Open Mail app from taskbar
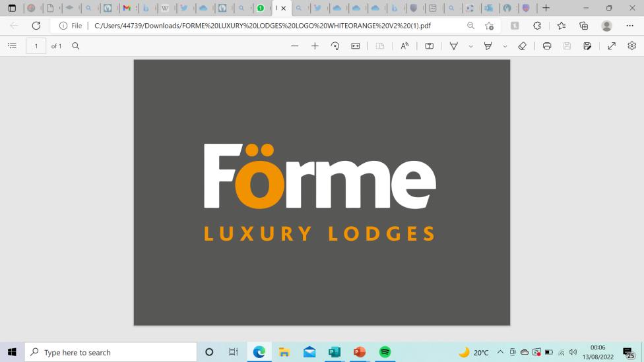 point(309,352)
